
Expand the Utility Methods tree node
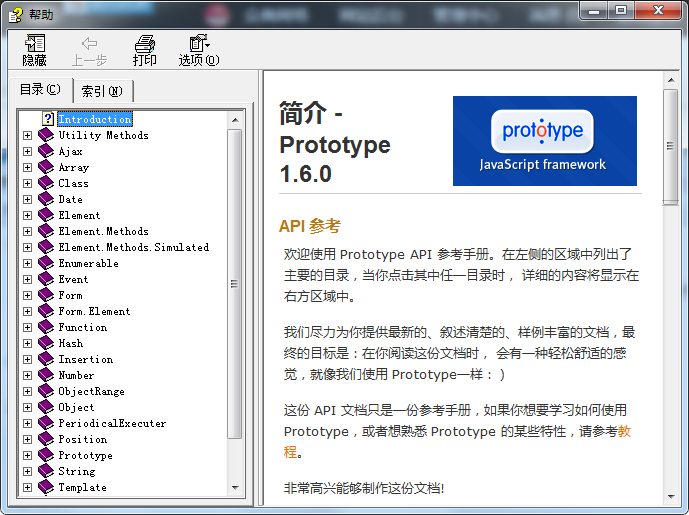28,135
